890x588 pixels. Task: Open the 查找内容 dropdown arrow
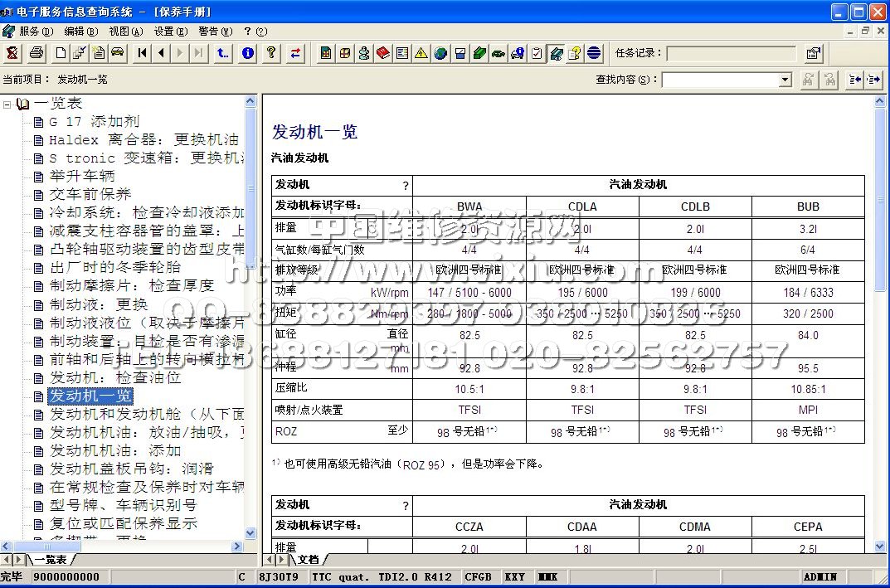point(785,80)
